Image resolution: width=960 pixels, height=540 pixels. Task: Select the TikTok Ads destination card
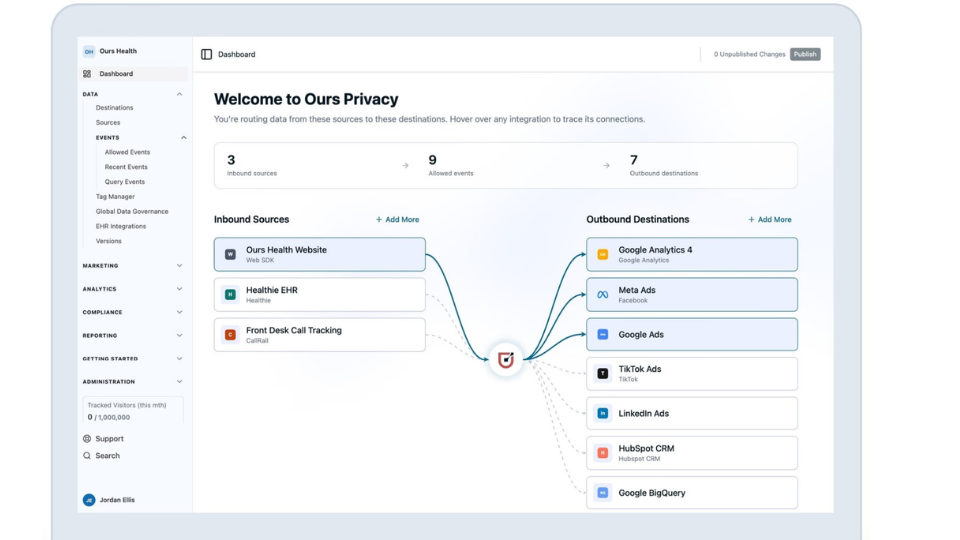click(692, 373)
